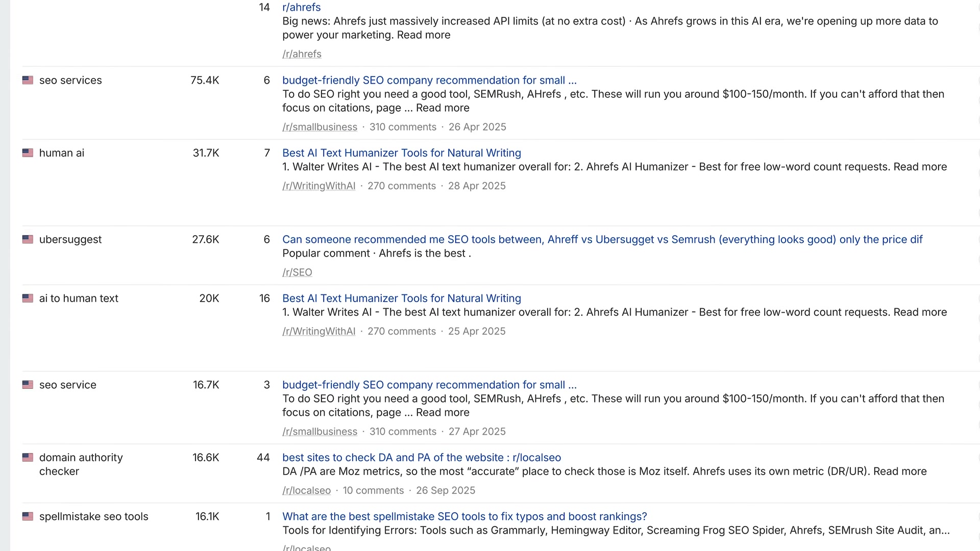Open Best AI Text Humanizer link in human ai row
The image size is (980, 551).
(x=402, y=153)
